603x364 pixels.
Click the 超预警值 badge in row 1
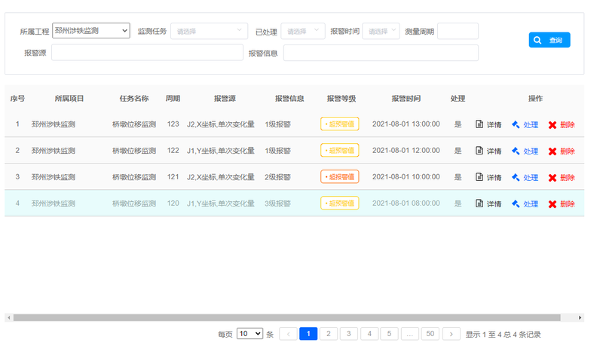(340, 124)
